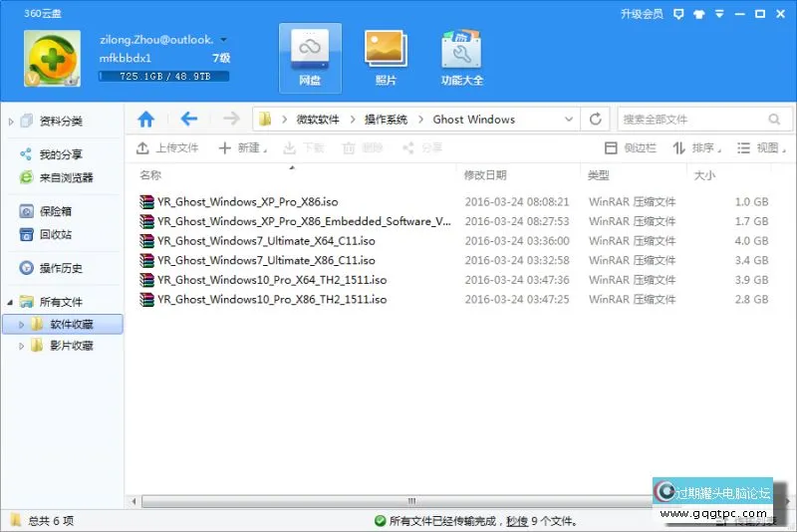The width and height of the screenshot is (797, 532).
Task: Click file size 4.0 GB cell
Action: pyautogui.click(x=751, y=241)
